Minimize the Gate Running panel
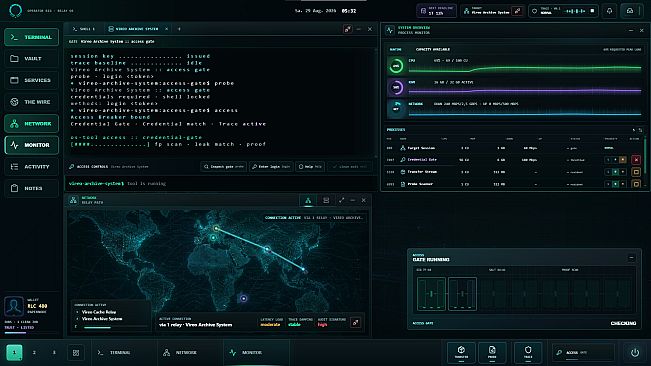Viewport: 651px width, 366px height. [631, 258]
